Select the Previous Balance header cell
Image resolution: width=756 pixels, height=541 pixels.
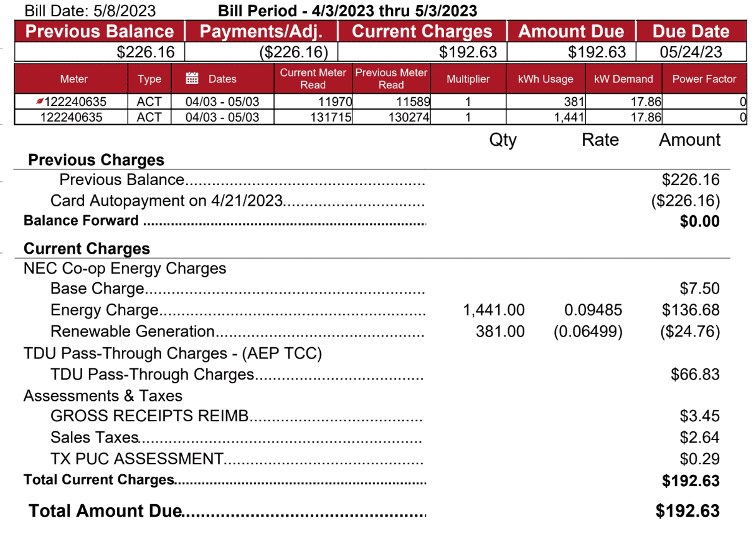[100, 32]
